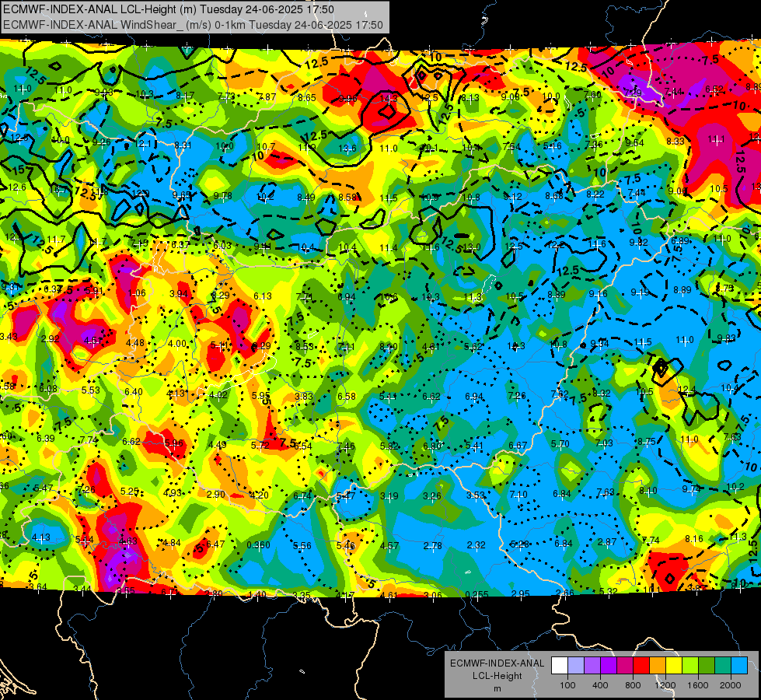Click the grid value 8.16

(694, 539)
